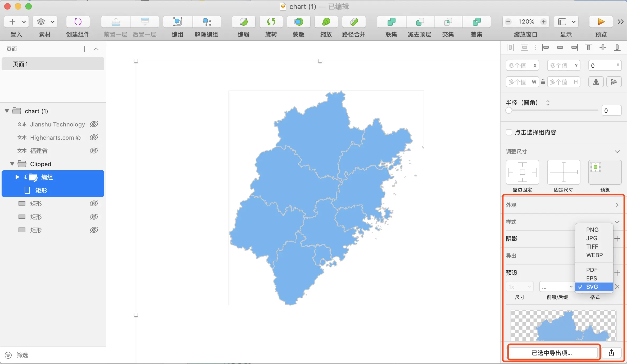The image size is (627, 364).
Task: Select PDF in the format list
Action: coord(592,270)
